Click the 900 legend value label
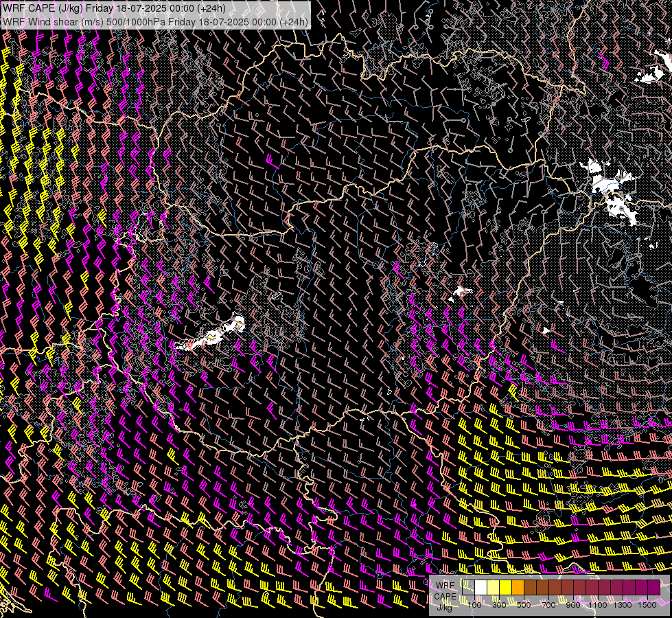Viewport: 672px width, 618px height. point(573,605)
